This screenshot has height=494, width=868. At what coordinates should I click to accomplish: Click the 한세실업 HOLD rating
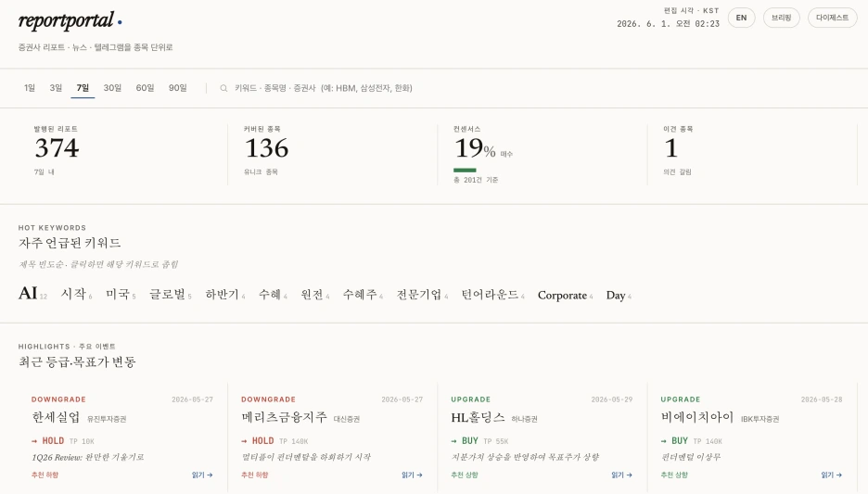coord(53,441)
